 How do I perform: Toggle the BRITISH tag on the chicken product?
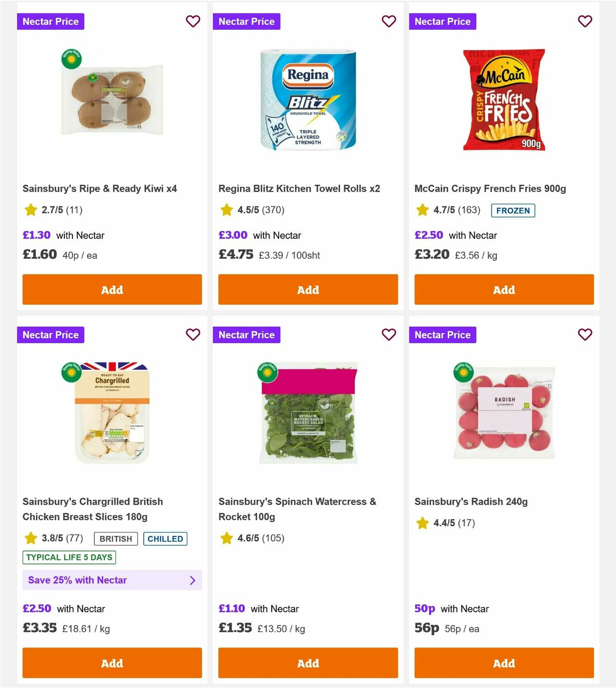click(115, 539)
